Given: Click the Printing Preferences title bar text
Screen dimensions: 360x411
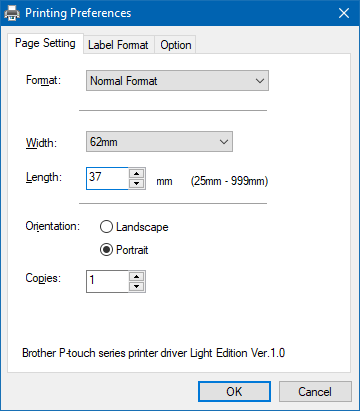Looking at the screenshot, I should [78, 13].
